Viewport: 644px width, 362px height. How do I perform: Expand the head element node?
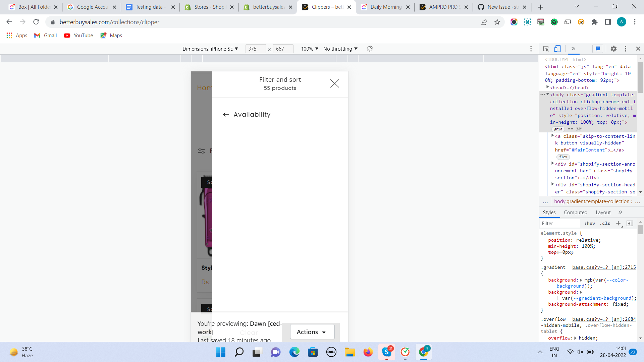548,87
